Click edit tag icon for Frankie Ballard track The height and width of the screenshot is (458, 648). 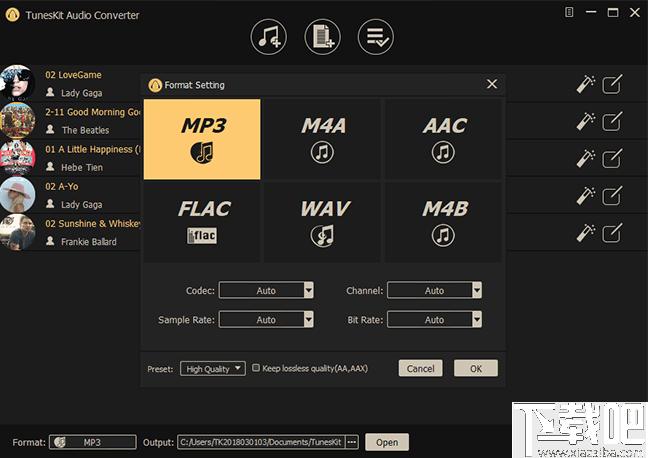[612, 233]
